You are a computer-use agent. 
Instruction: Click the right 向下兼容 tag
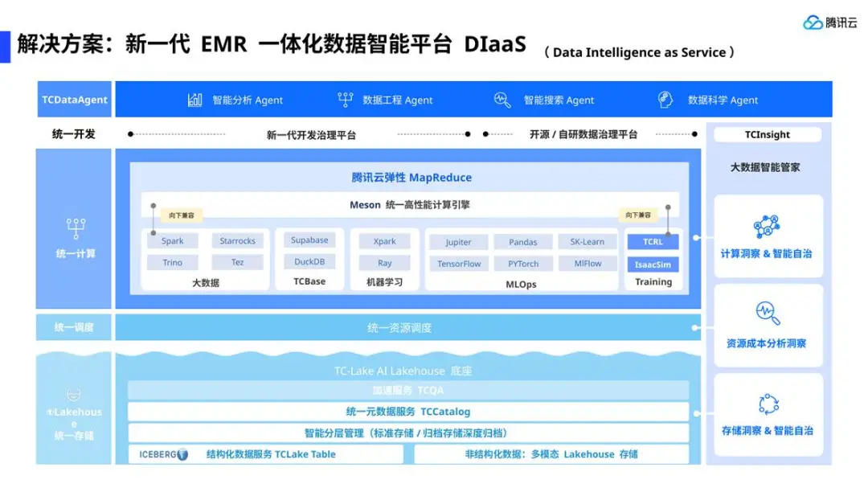coord(638,215)
